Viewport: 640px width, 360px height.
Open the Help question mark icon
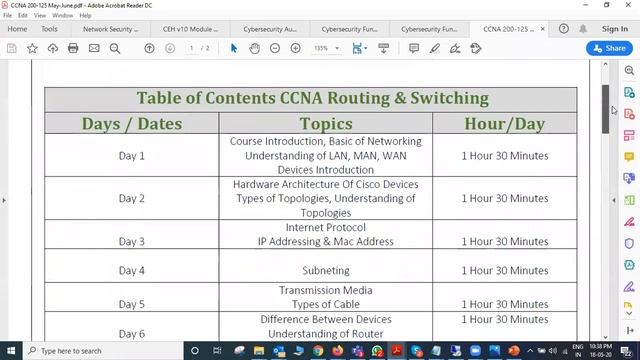point(564,29)
